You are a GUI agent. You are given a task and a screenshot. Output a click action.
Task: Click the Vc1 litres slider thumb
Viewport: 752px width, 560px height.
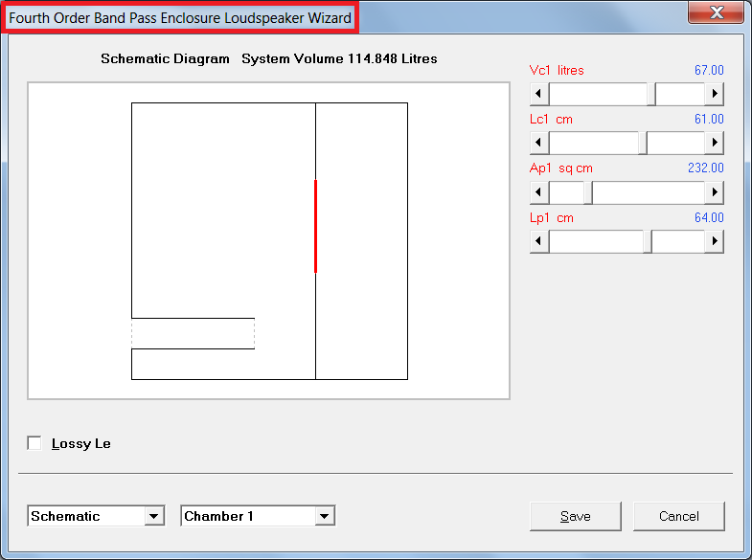[x=651, y=94]
